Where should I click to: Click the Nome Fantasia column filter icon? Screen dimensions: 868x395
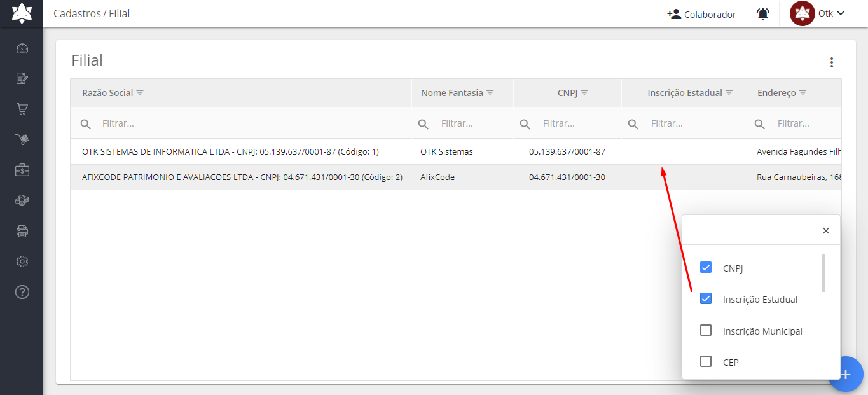490,93
